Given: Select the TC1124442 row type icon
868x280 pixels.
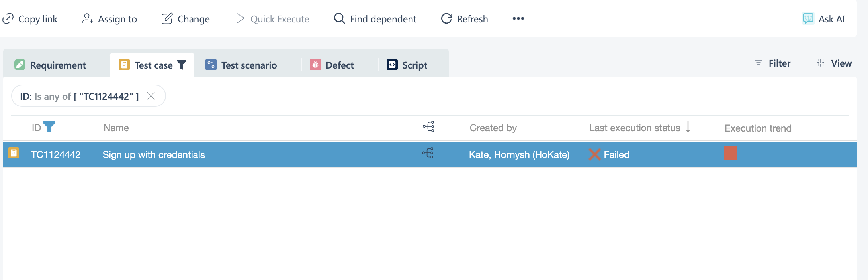Looking at the screenshot, I should 14,154.
